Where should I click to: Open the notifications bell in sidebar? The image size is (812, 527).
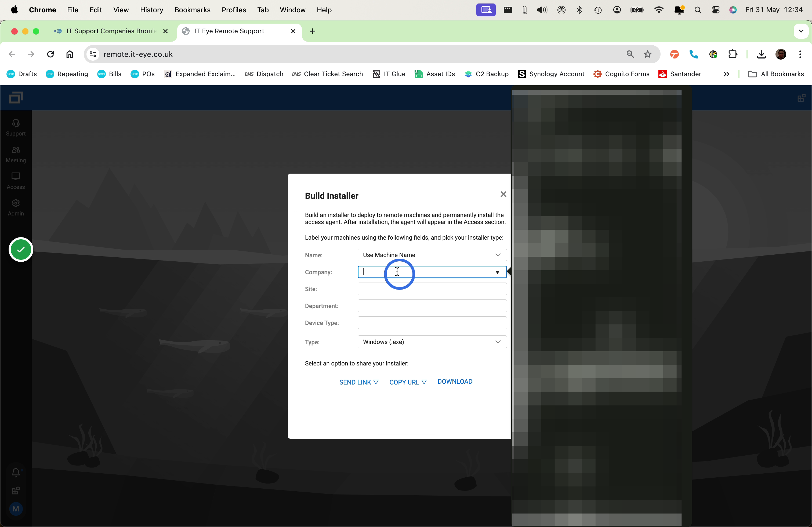tap(16, 473)
